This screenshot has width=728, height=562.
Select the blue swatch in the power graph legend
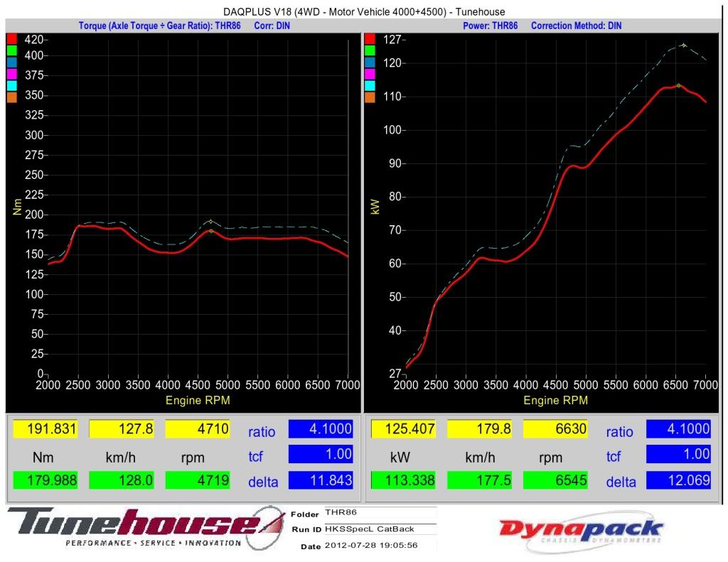tap(370, 63)
